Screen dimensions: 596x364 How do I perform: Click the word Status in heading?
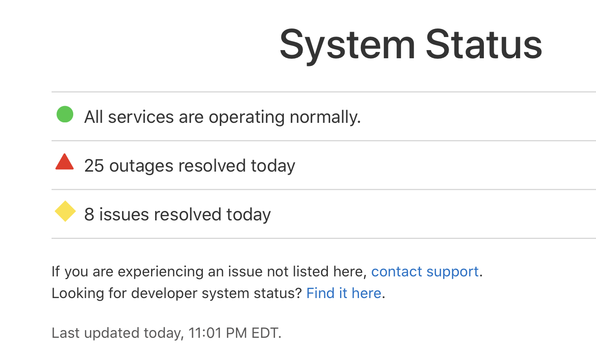pos(484,44)
